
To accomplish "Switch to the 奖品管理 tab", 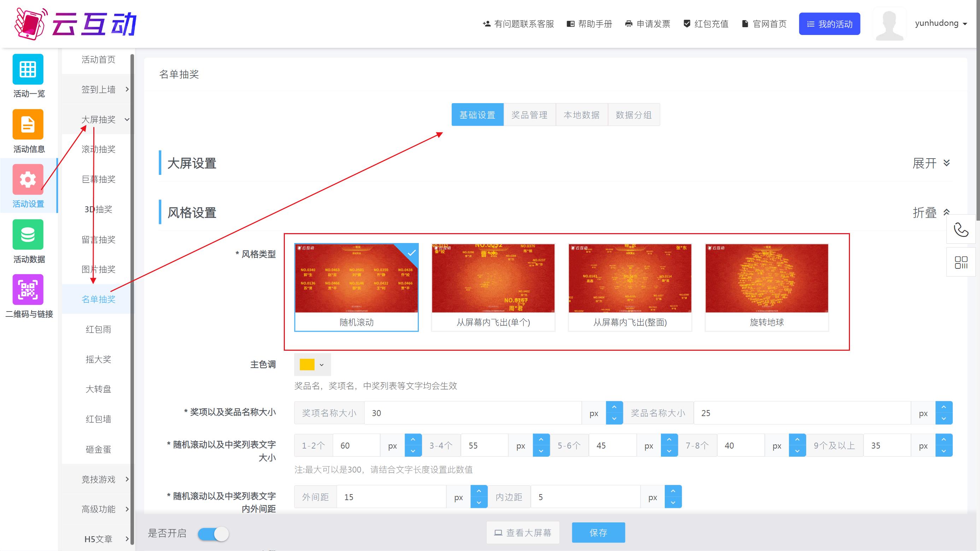I will point(529,114).
